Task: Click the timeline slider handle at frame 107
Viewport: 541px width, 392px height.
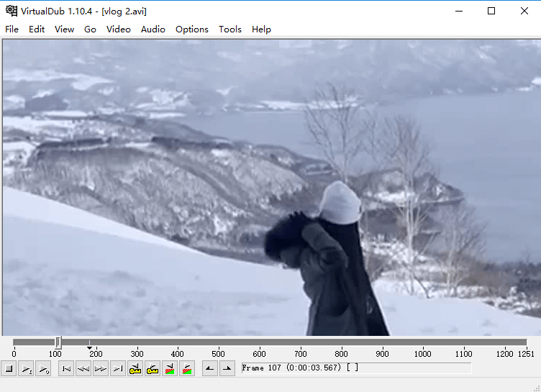Action: [x=58, y=342]
